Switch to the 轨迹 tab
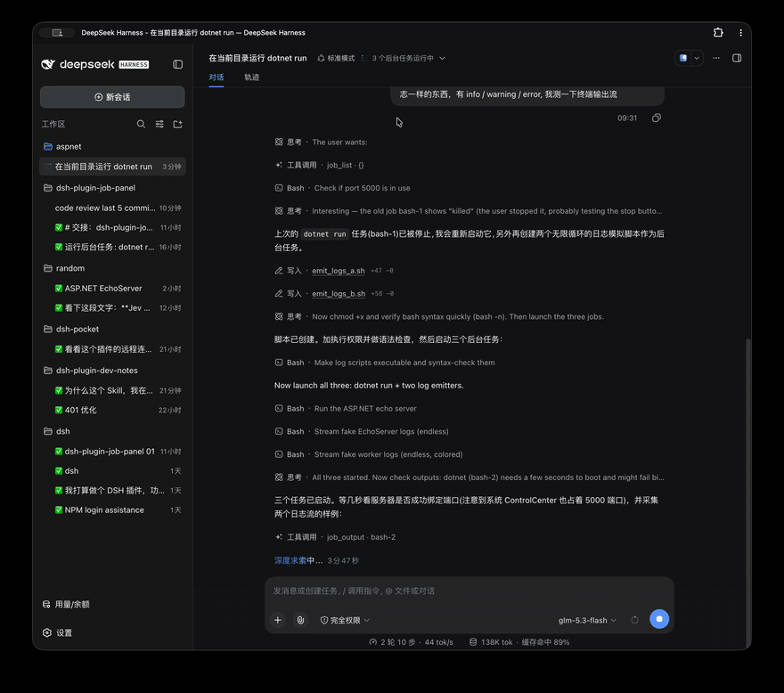 pos(251,77)
